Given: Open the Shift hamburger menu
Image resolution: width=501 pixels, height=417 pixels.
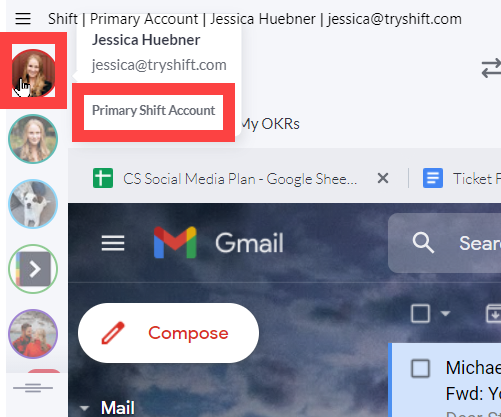Looking at the screenshot, I should click(x=23, y=19).
